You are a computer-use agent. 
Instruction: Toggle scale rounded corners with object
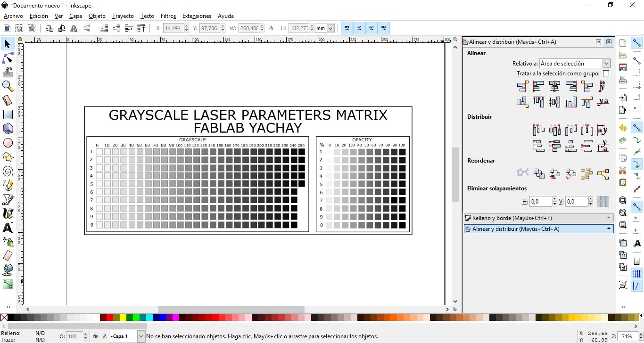[x=359, y=28]
